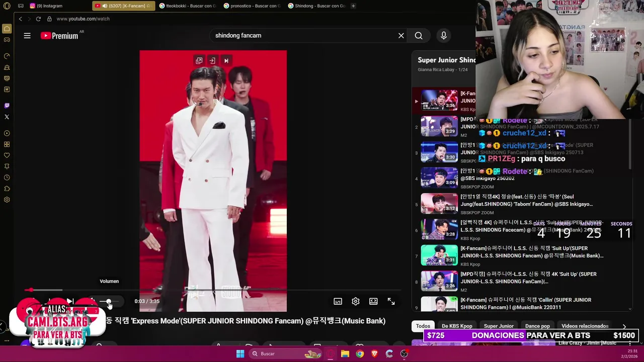Screen dimensions: 644x362
Task: Start voice search with the microphone icon
Action: point(444,36)
